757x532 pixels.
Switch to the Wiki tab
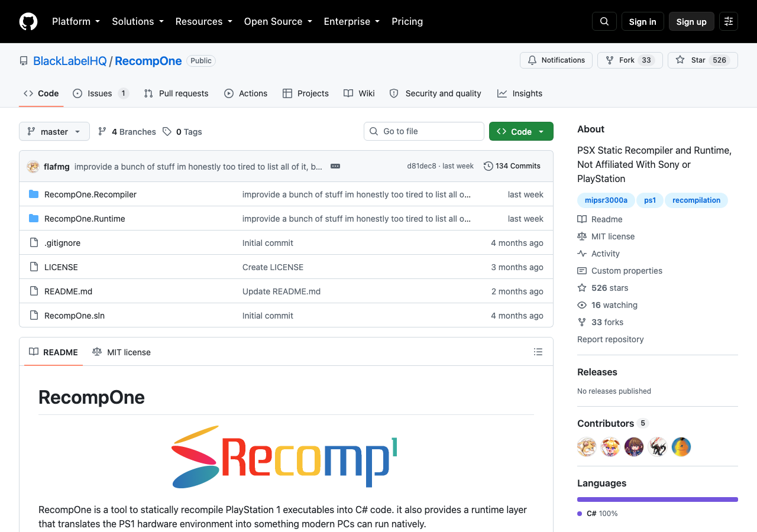coord(359,93)
